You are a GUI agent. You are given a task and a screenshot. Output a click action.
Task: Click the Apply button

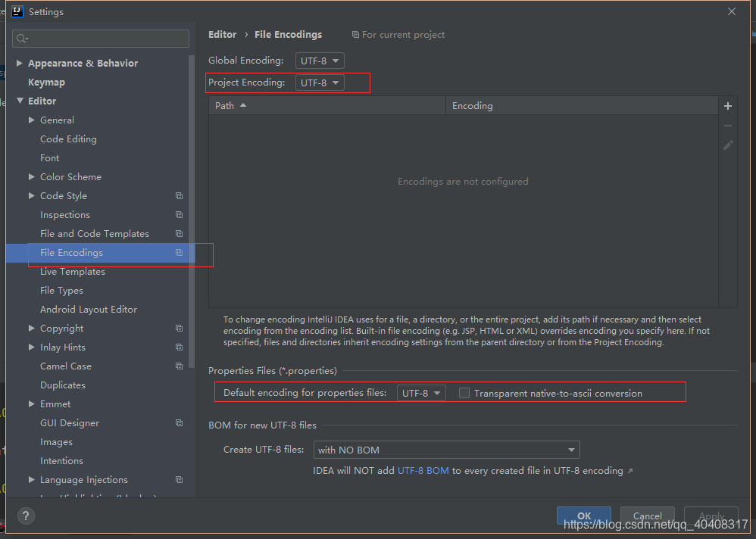coord(711,516)
